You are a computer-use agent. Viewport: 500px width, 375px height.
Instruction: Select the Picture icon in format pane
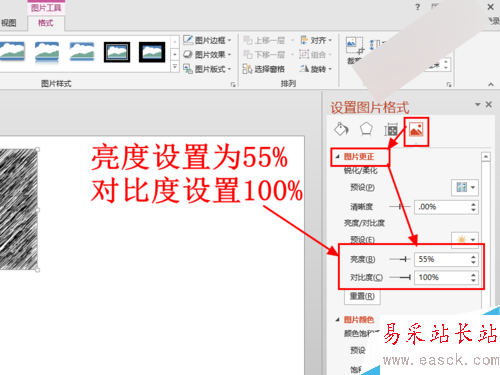(416, 129)
